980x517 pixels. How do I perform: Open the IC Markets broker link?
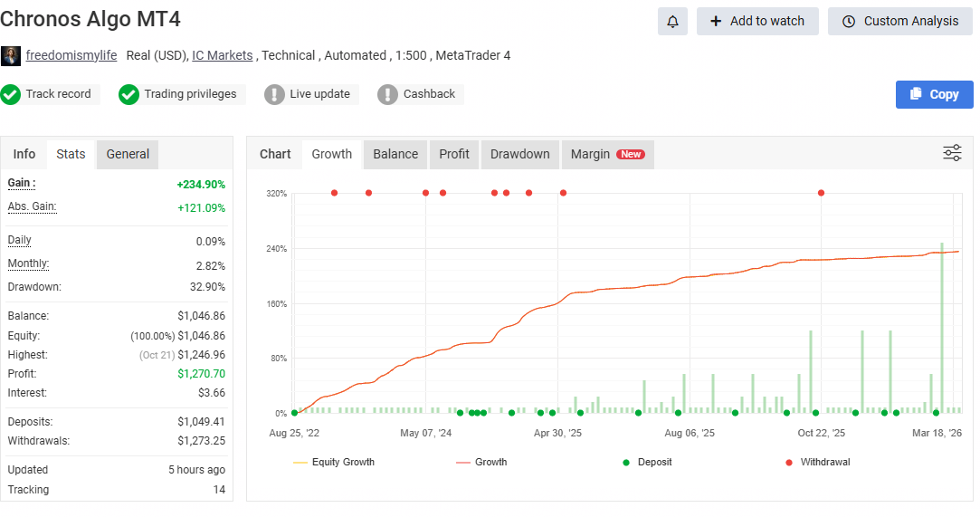223,55
